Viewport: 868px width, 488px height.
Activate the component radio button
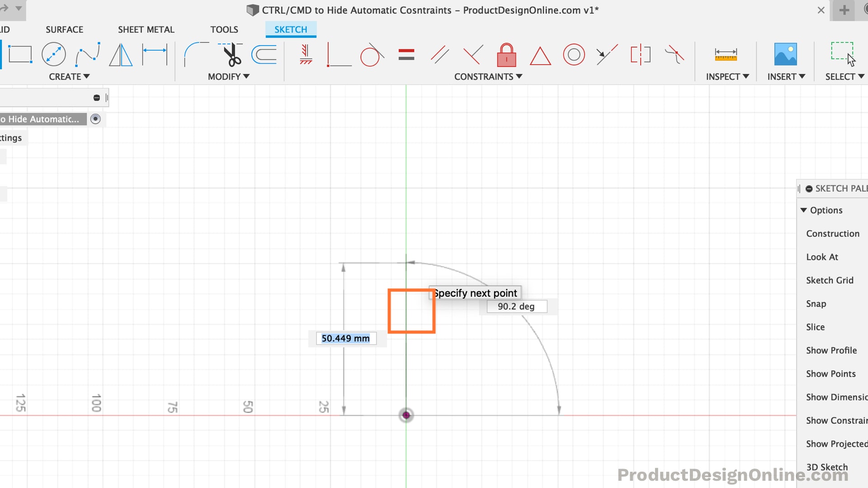point(95,119)
